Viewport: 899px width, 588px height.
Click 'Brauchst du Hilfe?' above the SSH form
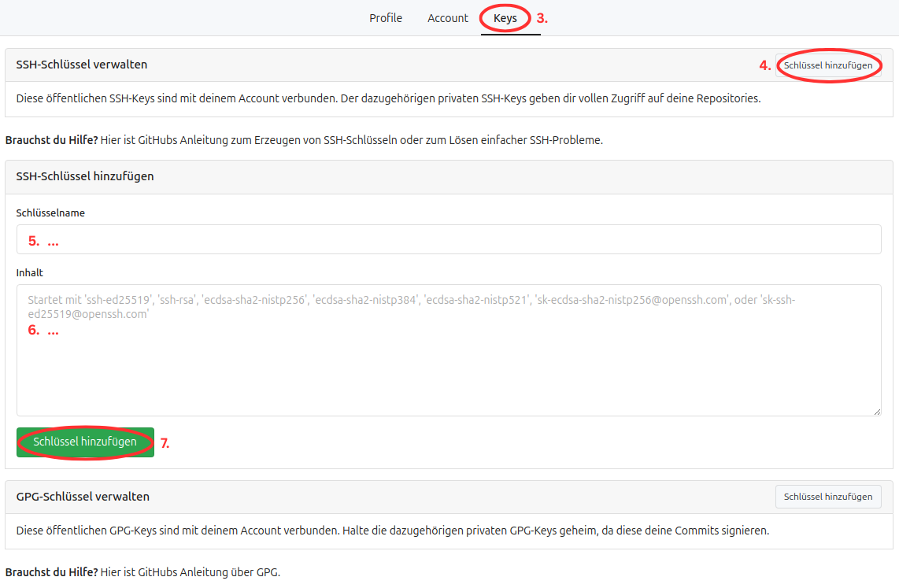pos(52,140)
